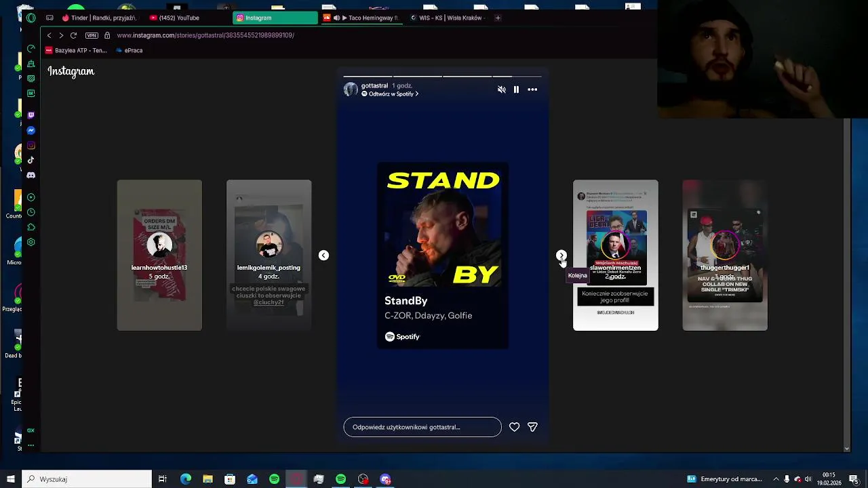Open a new browser tab
The width and height of the screenshot is (868, 488).
click(498, 18)
